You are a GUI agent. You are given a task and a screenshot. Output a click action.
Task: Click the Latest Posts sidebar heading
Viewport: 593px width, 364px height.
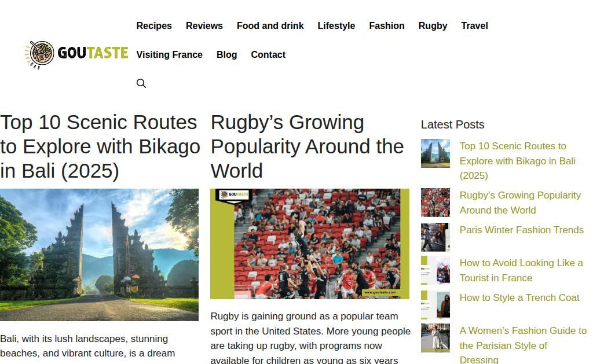pos(452,124)
